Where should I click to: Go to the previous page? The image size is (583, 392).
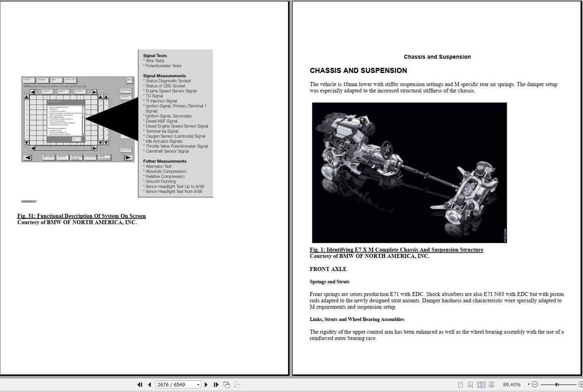pos(150,384)
